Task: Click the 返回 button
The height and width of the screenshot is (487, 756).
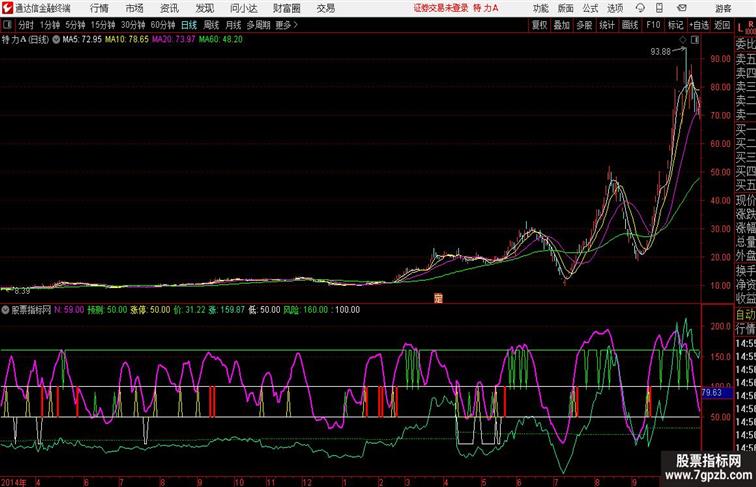Action: coord(722,25)
